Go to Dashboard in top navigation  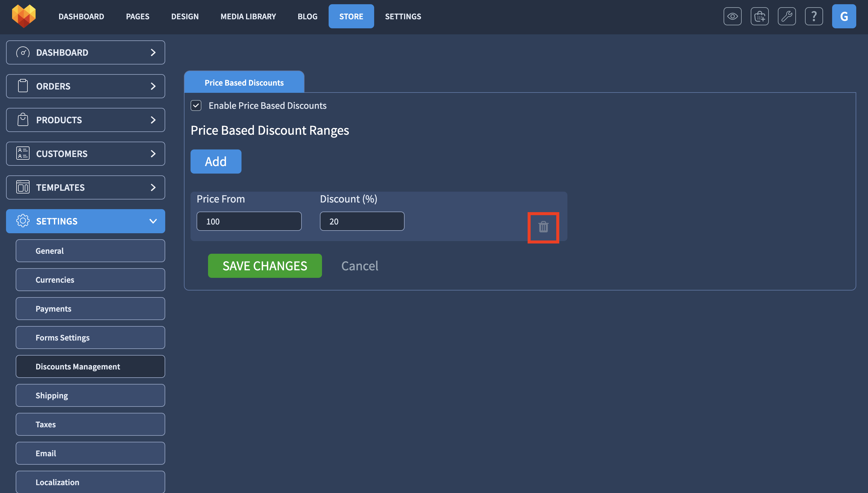(x=81, y=16)
